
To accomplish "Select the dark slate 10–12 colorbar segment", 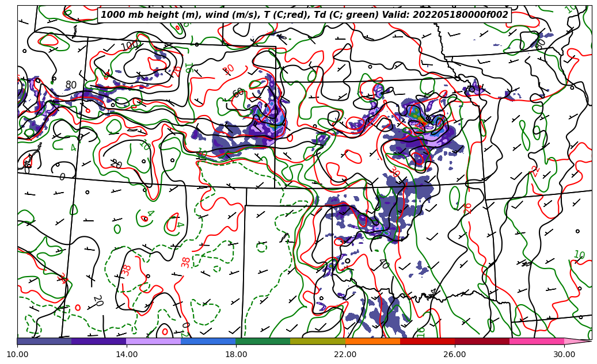I will 44,341.
